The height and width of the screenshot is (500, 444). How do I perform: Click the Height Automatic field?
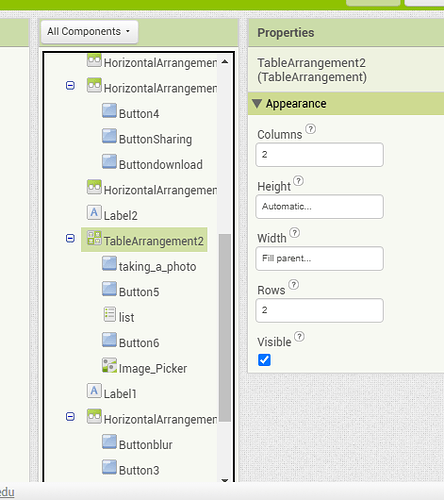pyautogui.click(x=319, y=207)
